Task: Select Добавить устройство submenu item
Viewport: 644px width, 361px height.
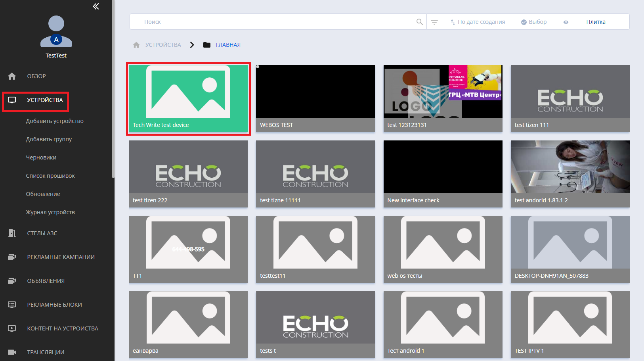Action: [x=55, y=121]
